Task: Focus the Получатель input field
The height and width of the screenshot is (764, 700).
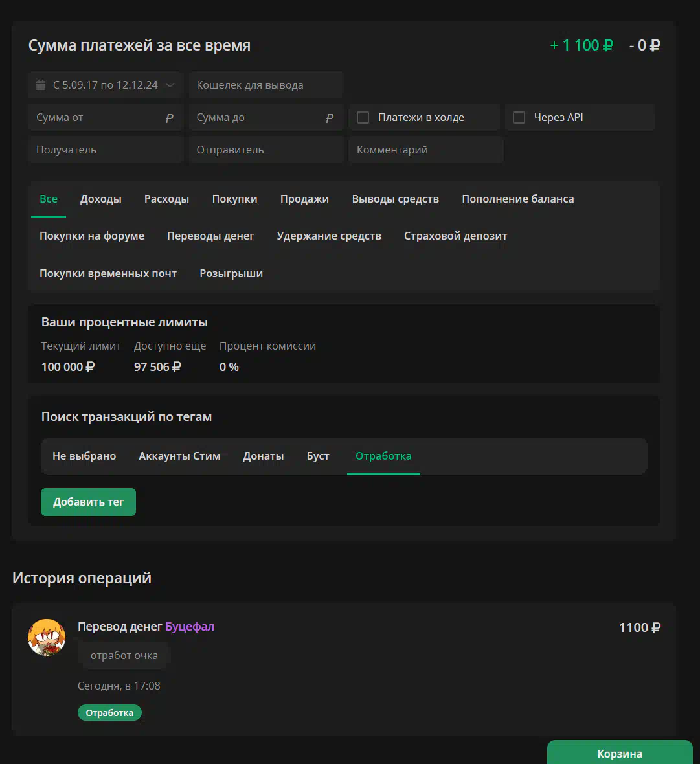Action: (106, 150)
